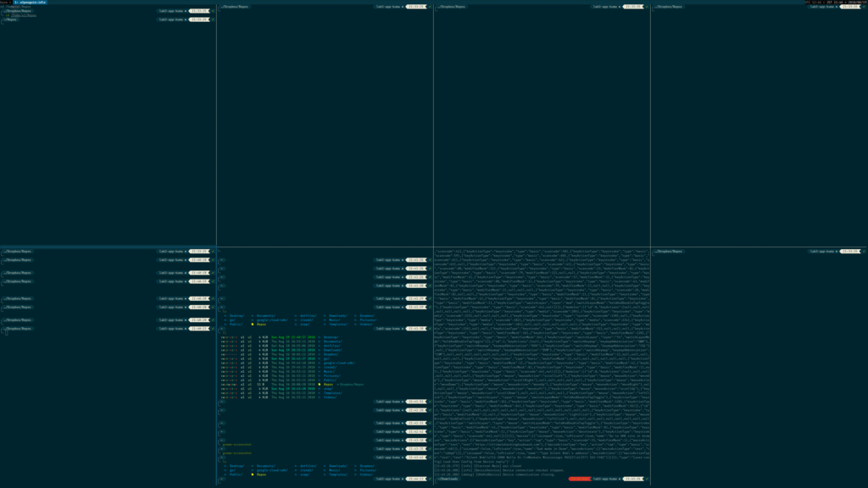Click the red error status badge in the log pane
The image size is (868, 488).
579,479
